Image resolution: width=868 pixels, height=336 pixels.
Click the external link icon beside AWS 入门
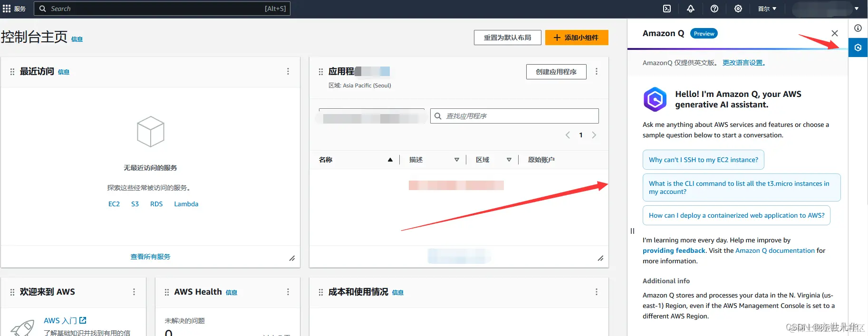83,320
